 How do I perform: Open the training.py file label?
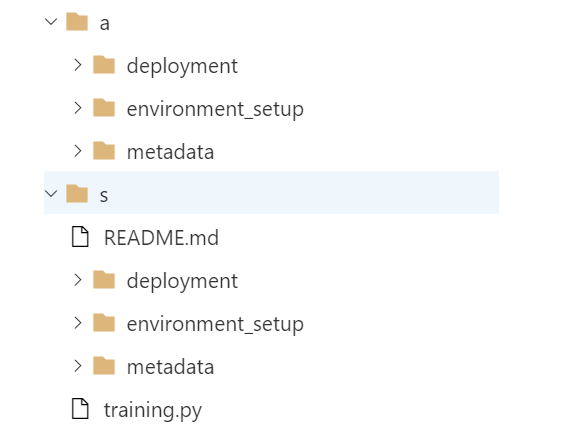153,411
